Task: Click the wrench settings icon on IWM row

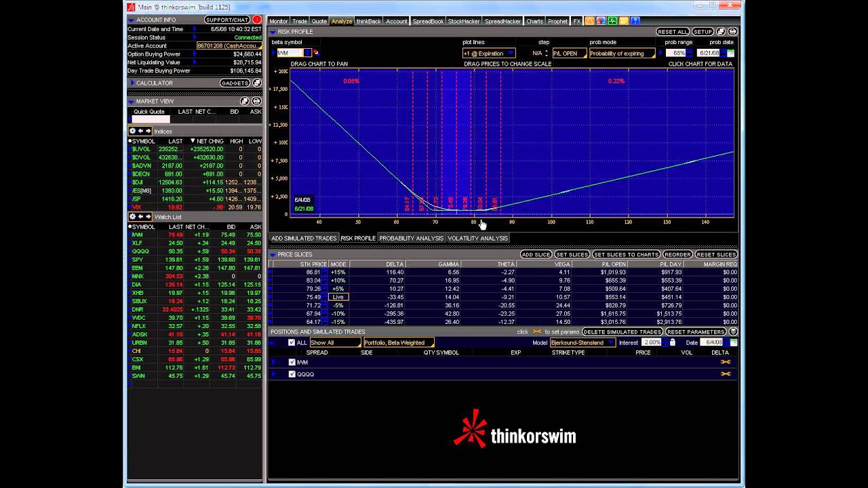Action: click(726, 363)
